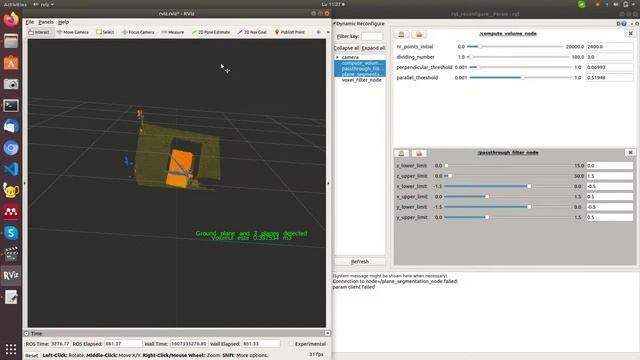Open the screenshot camera app in dock
640x360 pixels.
[x=11, y=84]
